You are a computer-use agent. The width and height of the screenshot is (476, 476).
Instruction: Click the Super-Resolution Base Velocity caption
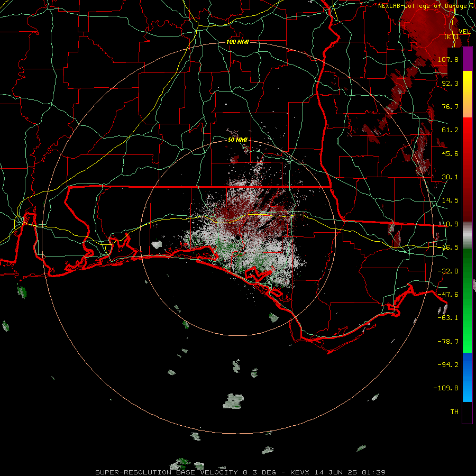point(241,472)
